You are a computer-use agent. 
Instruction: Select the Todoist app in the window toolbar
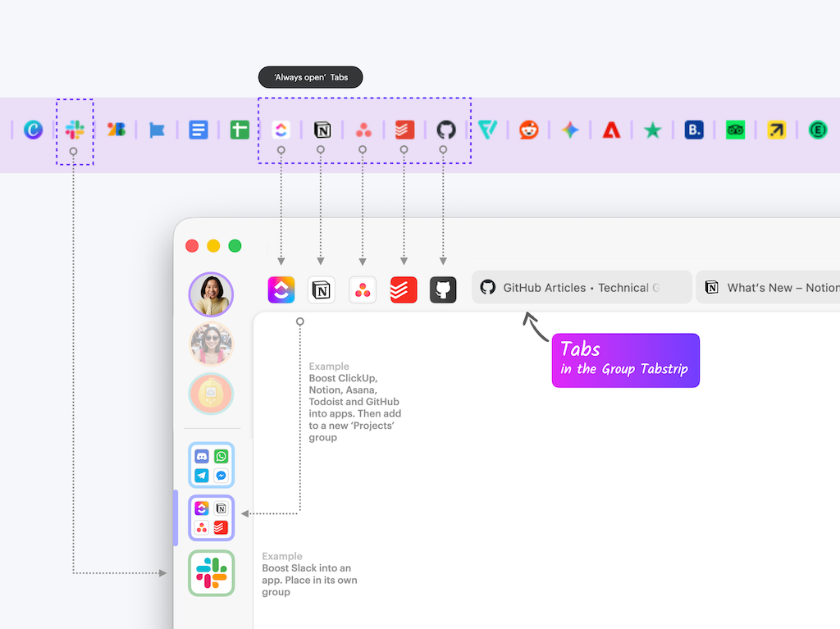click(404, 289)
